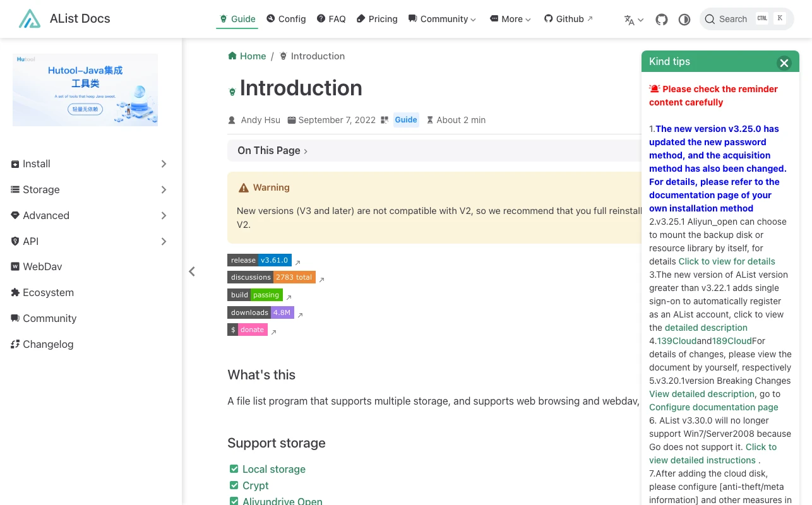Screen dimensions: 812x505
Task: Click the Changelog icon in sidebar
Action: click(x=15, y=345)
